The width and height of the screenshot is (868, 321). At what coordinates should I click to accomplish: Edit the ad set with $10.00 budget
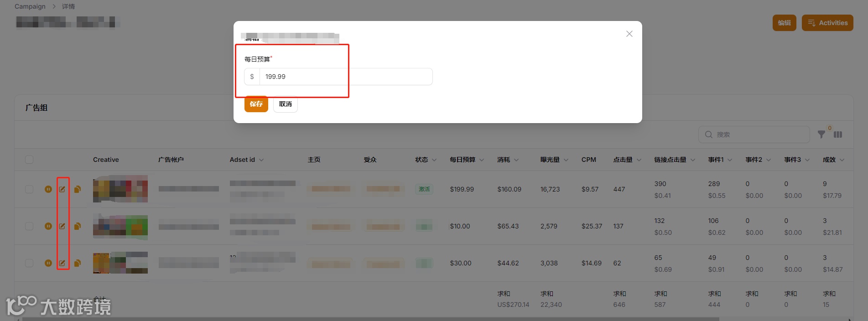point(62,226)
